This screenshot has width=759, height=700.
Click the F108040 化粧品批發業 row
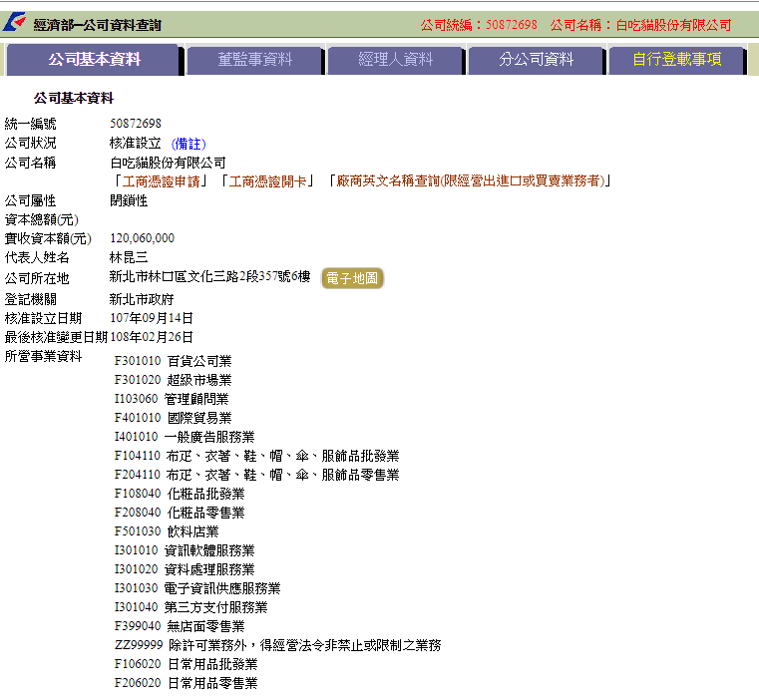coord(180,494)
